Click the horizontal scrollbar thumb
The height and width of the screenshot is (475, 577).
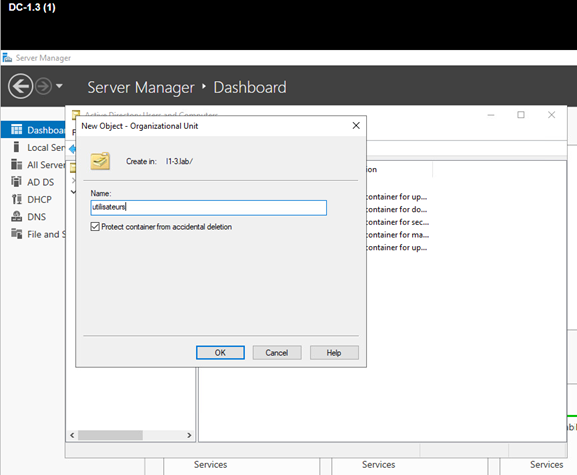110,435
